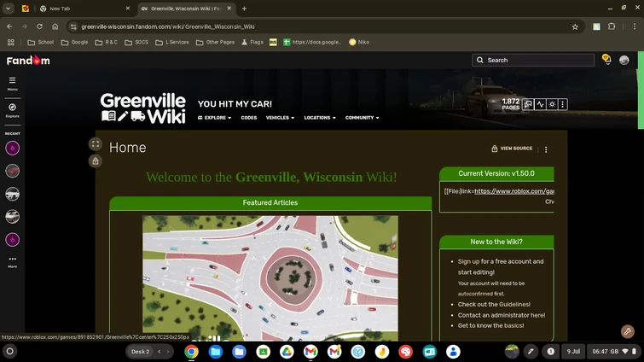Click the pencil edit button at bottom right
Viewport: 644px width, 362px height.
pyautogui.click(x=628, y=331)
